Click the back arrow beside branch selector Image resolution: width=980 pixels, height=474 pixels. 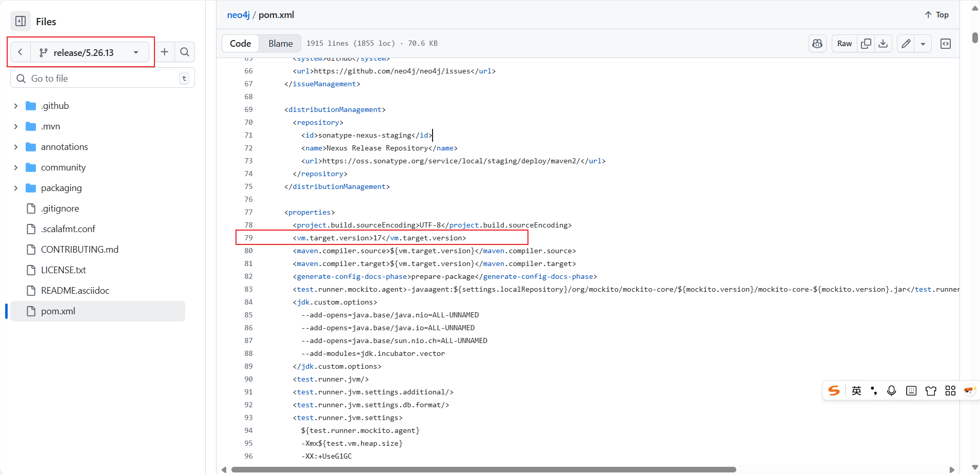click(x=21, y=52)
